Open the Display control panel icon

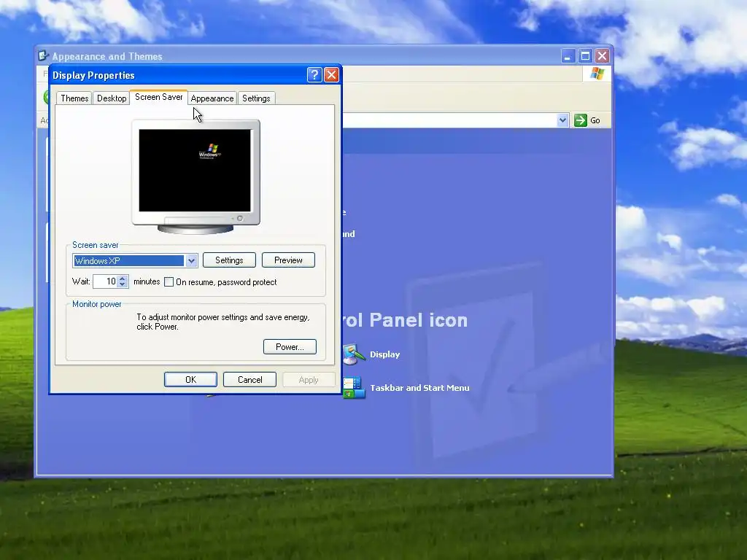(x=354, y=354)
